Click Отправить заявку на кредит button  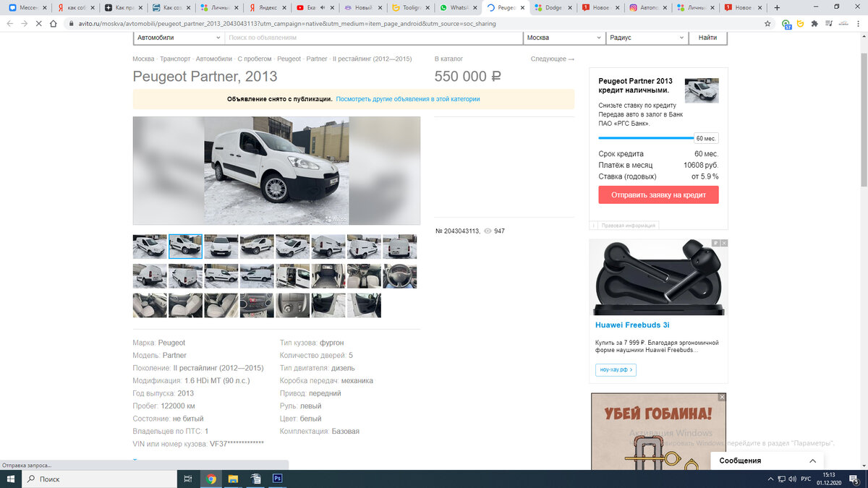[x=658, y=195]
